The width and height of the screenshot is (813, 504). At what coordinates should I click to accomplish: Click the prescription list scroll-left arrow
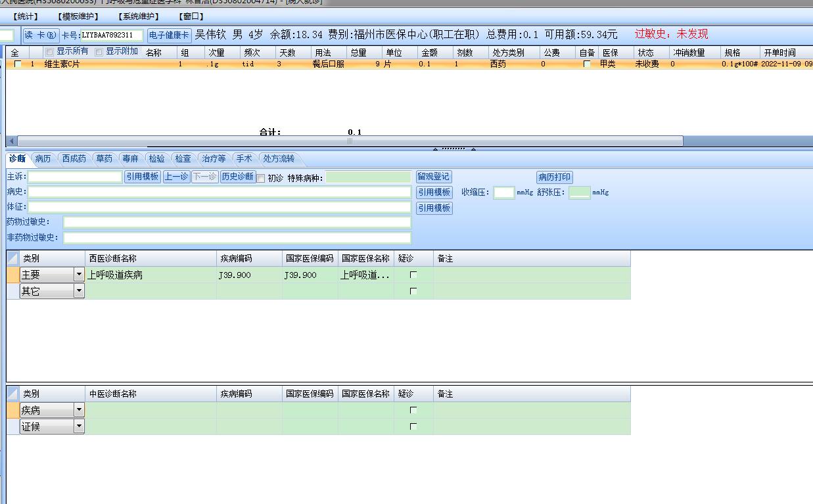tap(12, 141)
